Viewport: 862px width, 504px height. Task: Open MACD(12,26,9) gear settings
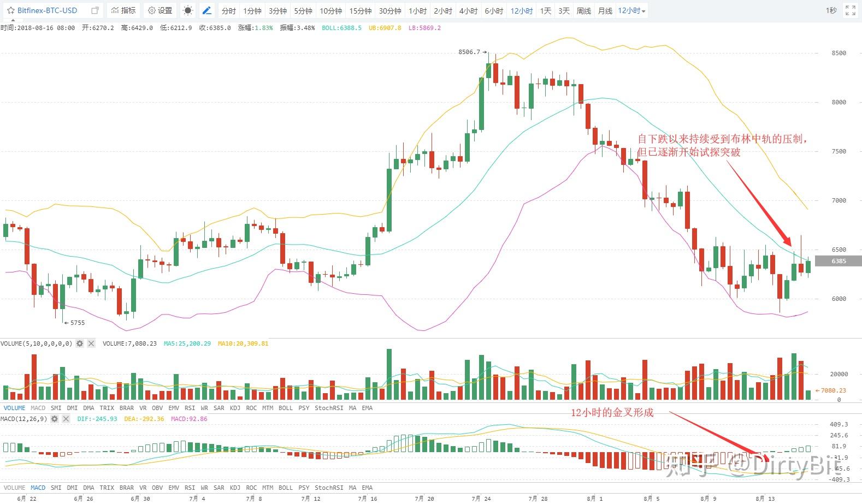coord(55,419)
